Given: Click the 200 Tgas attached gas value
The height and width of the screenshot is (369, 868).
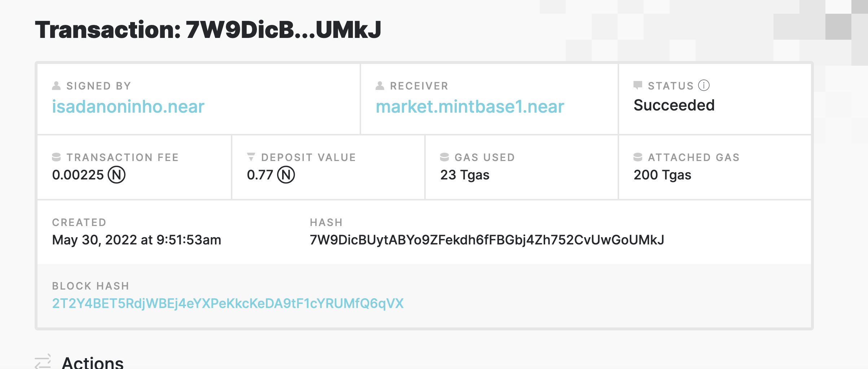Looking at the screenshot, I should point(662,175).
